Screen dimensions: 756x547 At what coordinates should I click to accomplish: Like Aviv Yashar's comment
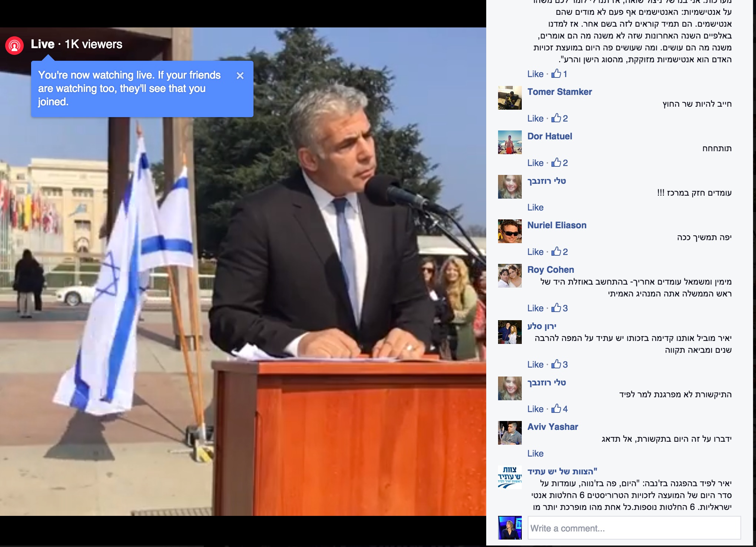click(x=535, y=454)
